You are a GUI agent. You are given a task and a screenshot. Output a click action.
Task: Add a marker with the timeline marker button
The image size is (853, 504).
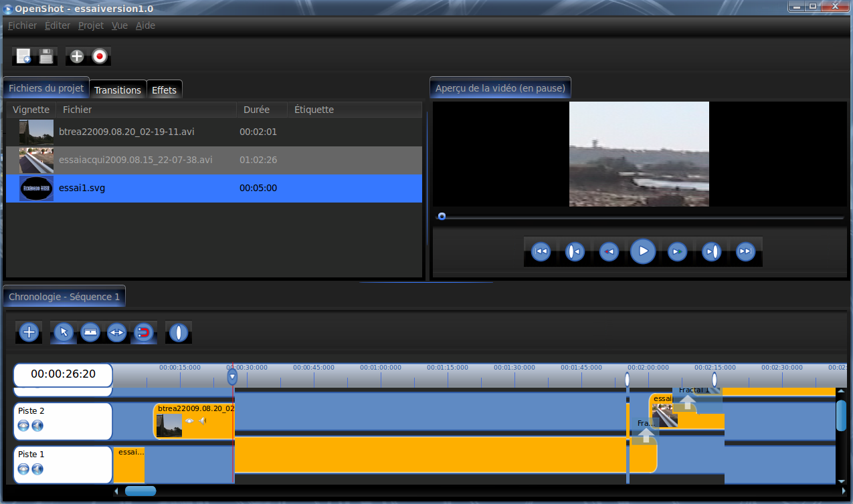tap(178, 332)
